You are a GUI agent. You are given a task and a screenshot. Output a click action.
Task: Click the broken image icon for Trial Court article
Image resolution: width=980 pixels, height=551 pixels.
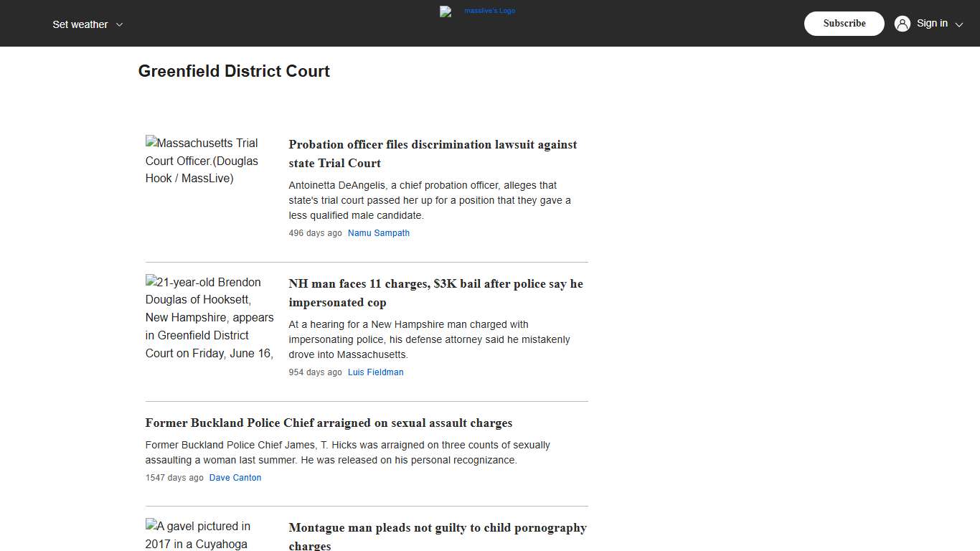151,143
